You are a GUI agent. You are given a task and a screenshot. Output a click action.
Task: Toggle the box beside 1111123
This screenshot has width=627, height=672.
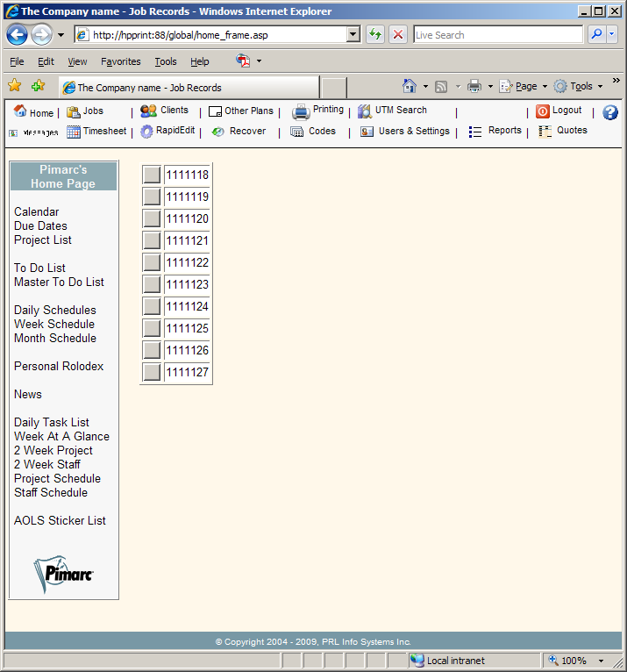point(152,284)
